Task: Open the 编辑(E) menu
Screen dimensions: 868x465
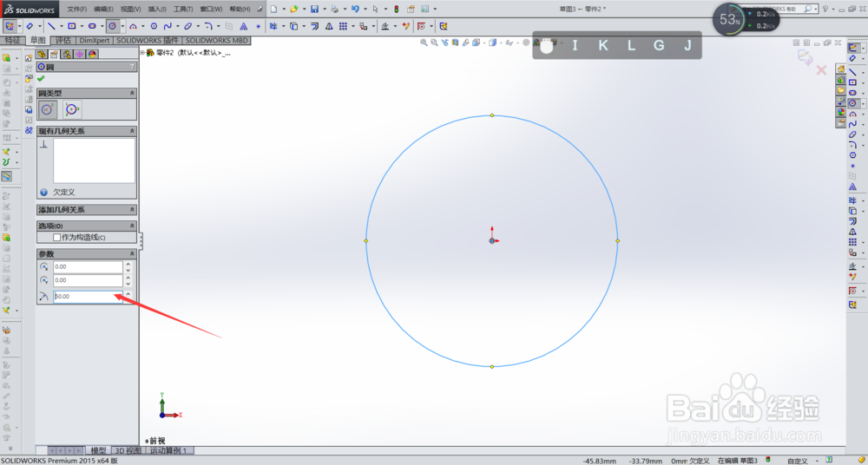Action: click(x=103, y=9)
